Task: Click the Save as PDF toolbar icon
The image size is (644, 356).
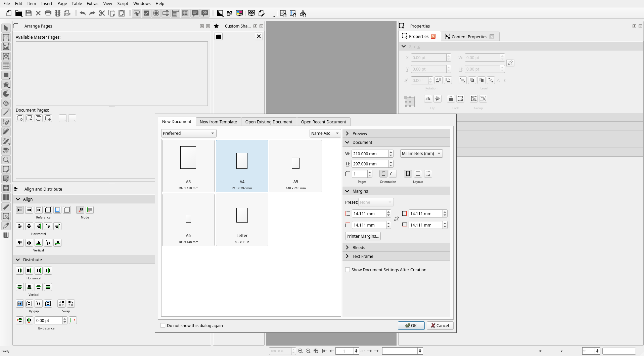Action: coord(67,13)
